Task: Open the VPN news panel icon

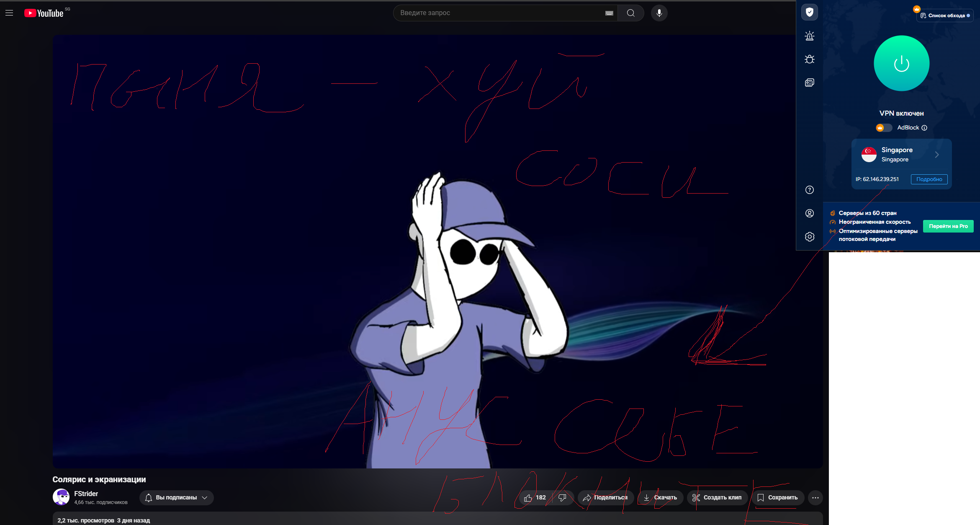Action: point(809,83)
